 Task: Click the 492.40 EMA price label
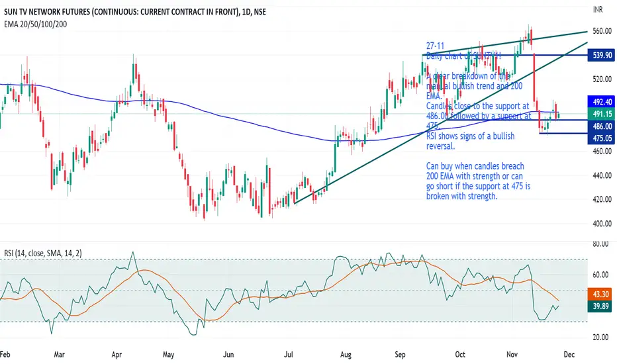point(601,102)
